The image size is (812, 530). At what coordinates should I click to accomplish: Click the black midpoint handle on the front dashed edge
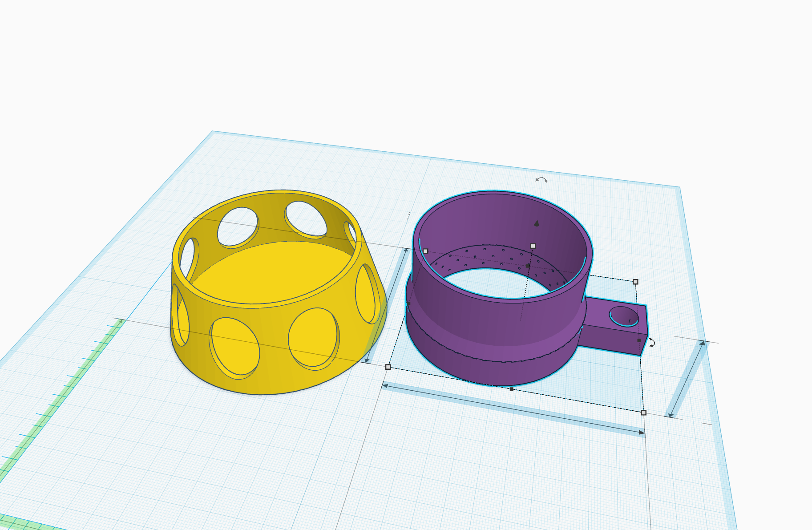512,389
